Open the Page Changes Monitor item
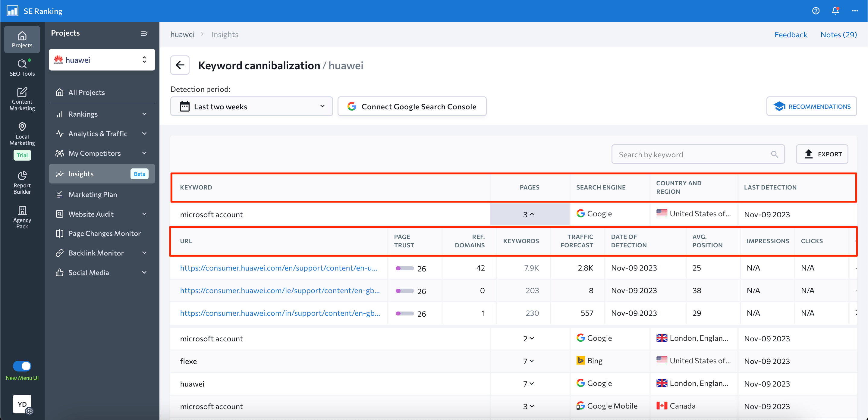Screen dimensions: 868x420 pos(102,233)
